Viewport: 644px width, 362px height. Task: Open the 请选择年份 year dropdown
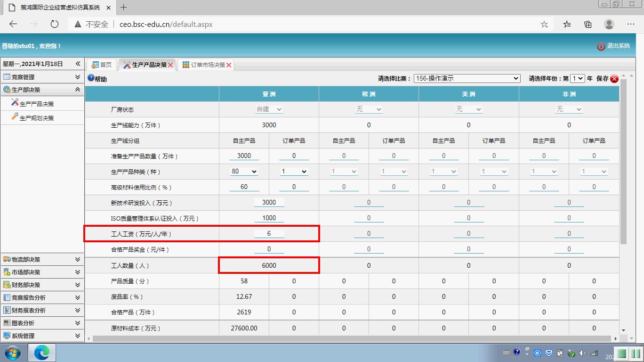[x=578, y=79]
